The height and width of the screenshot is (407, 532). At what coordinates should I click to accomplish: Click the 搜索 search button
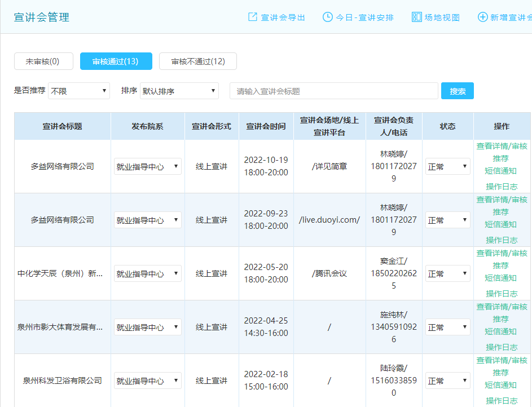pyautogui.click(x=457, y=91)
